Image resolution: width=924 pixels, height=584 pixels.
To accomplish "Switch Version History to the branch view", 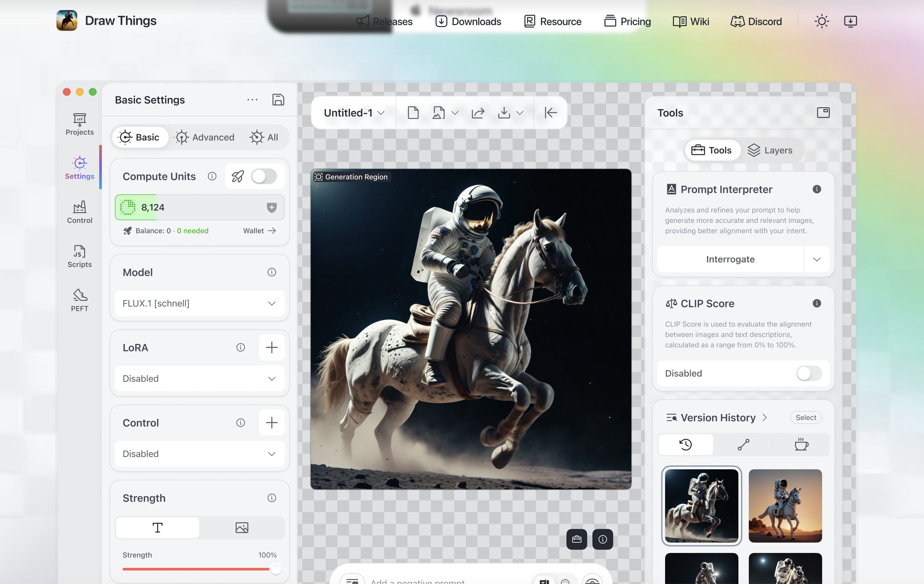I will [x=744, y=445].
